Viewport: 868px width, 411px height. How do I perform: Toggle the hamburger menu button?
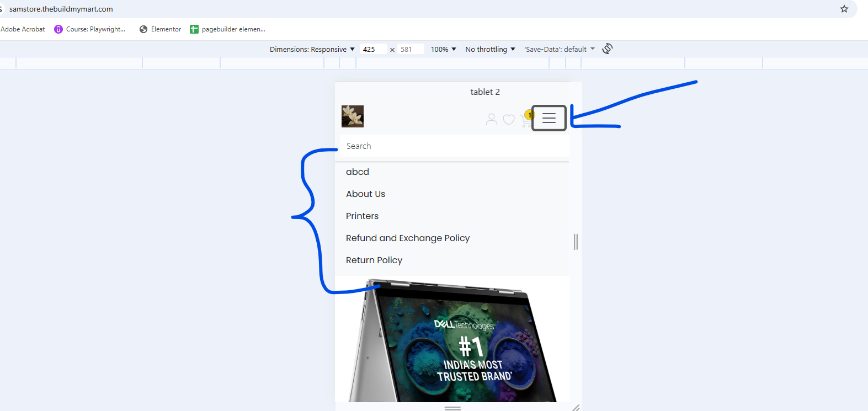(549, 118)
